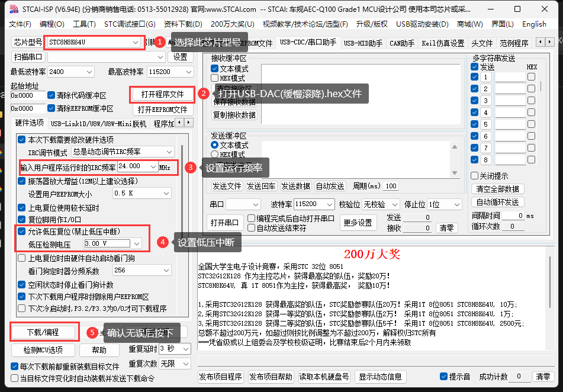
Task: Click the 间隔时间 input field
Action: [x=513, y=216]
